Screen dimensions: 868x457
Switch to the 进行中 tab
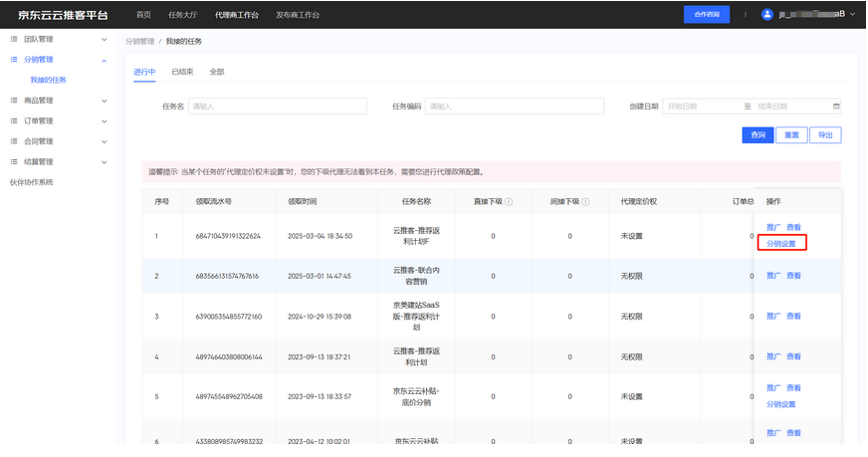144,72
